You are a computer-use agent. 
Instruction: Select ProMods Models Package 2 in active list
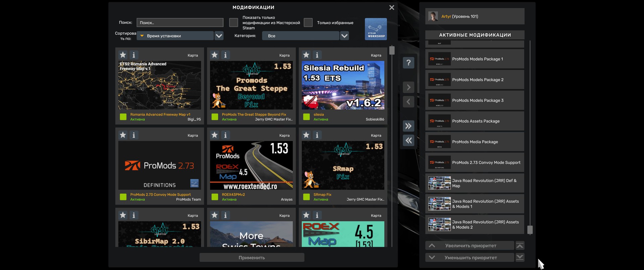coord(475,80)
